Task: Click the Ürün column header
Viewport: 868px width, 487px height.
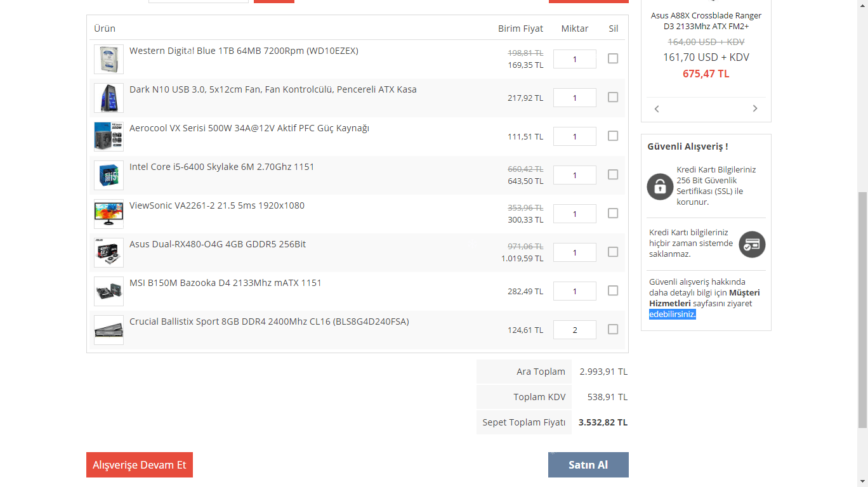Action: [105, 29]
